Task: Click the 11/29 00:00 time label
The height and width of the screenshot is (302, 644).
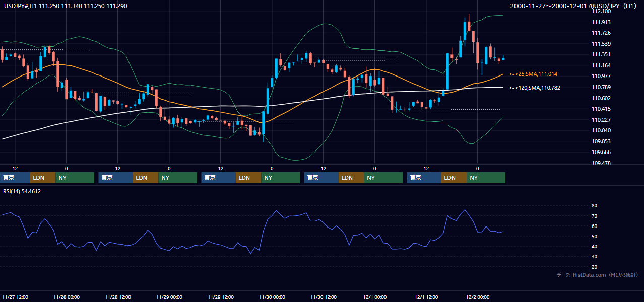Action: (x=169, y=297)
